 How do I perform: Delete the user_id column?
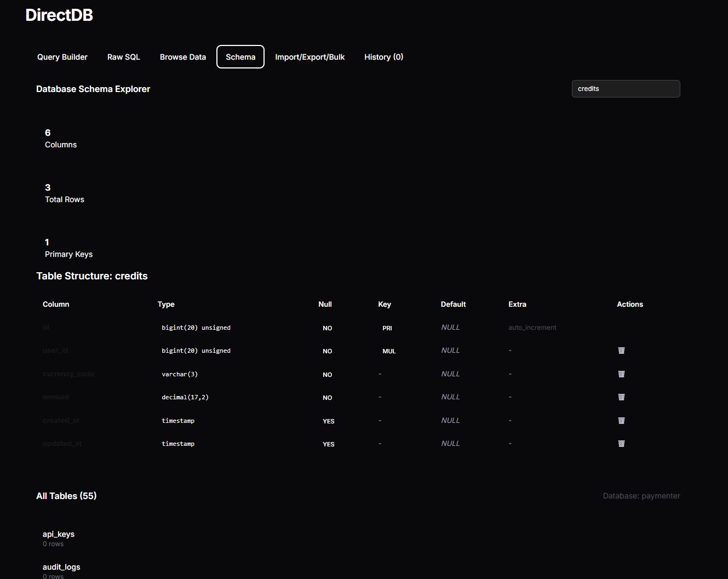pyautogui.click(x=621, y=351)
